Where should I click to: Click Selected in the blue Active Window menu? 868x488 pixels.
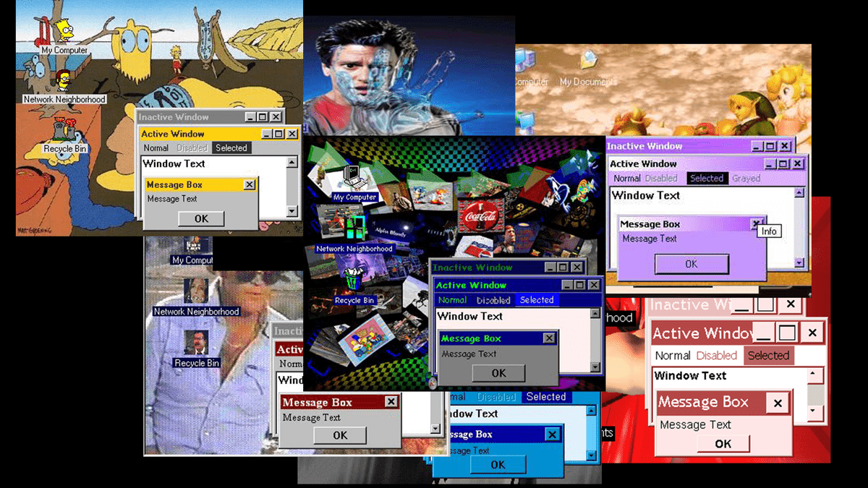coord(537,299)
